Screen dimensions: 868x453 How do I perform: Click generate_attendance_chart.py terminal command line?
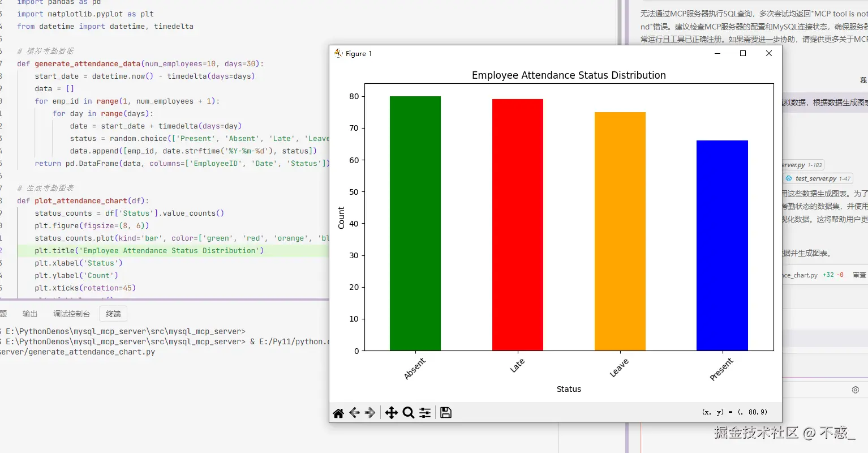pos(78,352)
